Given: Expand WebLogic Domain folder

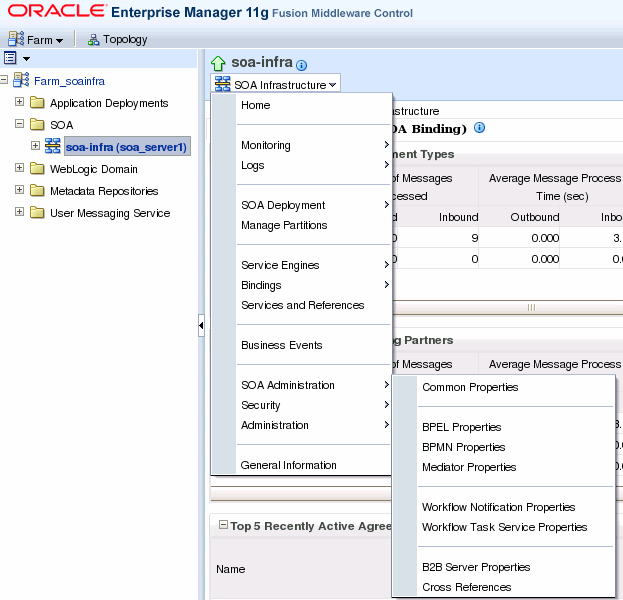Looking at the screenshot, I should [19, 168].
